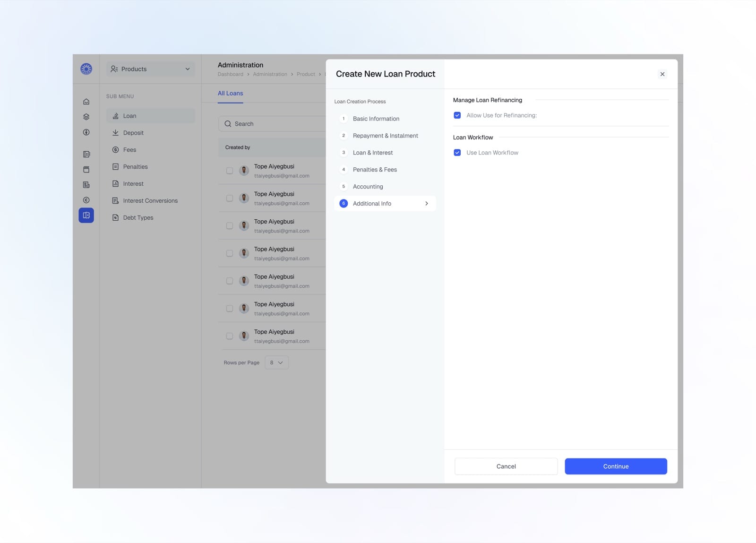Uncheck Allow Use for Refinancing
The height and width of the screenshot is (543, 756).
[457, 115]
